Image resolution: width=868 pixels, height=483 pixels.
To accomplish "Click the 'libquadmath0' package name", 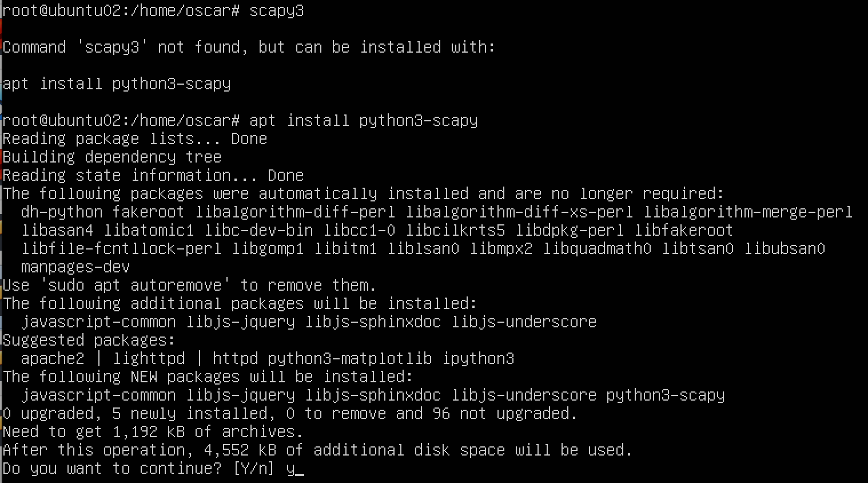I will [x=596, y=248].
